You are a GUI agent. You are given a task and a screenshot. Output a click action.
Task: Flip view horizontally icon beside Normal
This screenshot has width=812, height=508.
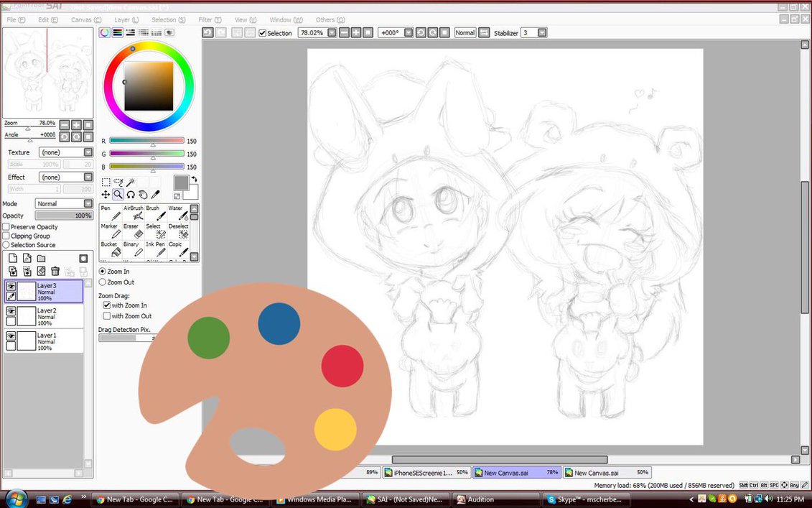click(484, 32)
